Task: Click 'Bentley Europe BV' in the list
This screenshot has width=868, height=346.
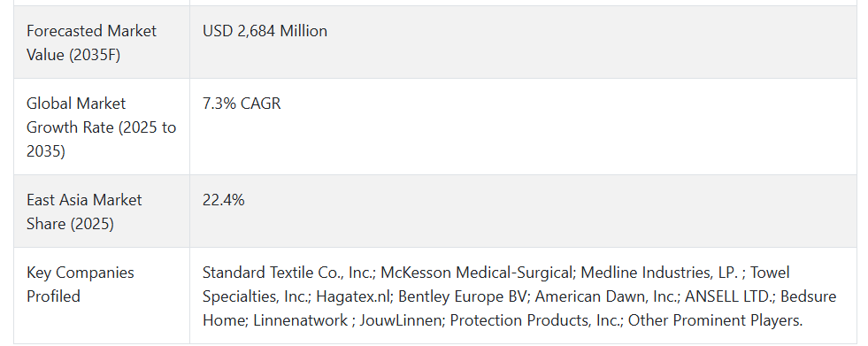Action: (x=463, y=296)
